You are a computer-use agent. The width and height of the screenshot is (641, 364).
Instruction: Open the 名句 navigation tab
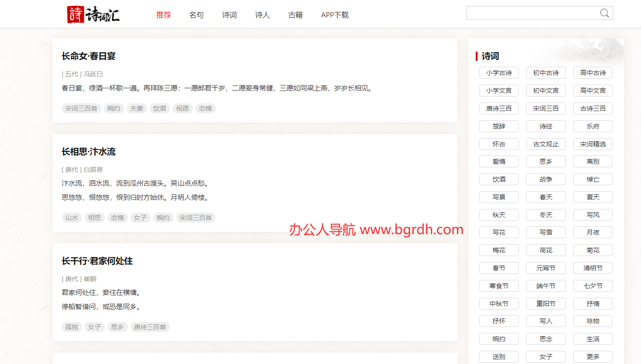click(196, 15)
